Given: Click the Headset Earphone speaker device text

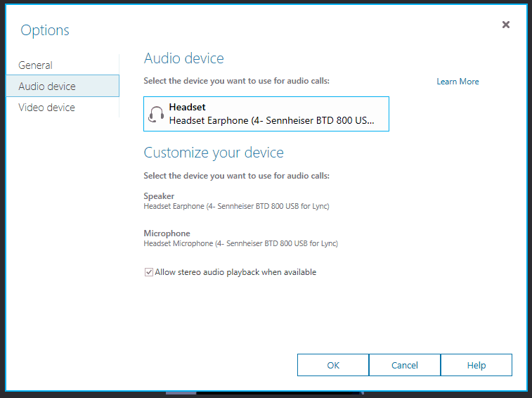Looking at the screenshot, I should pos(236,206).
